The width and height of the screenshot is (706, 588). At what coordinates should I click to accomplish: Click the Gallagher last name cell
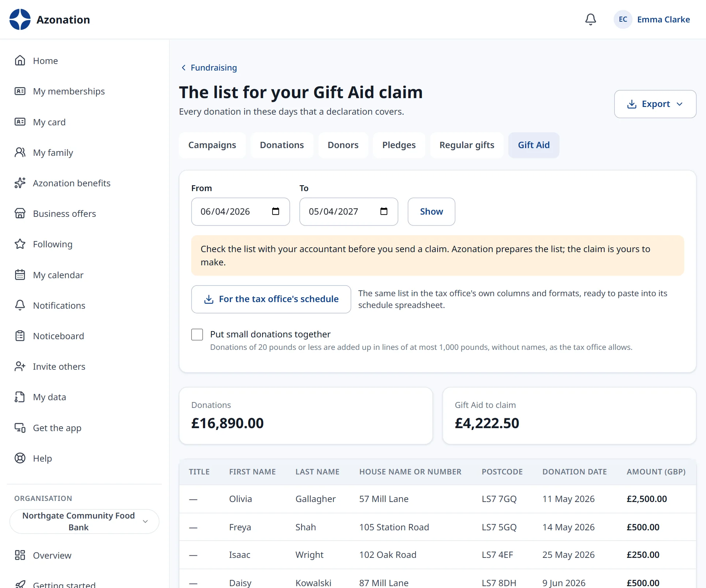315,499
